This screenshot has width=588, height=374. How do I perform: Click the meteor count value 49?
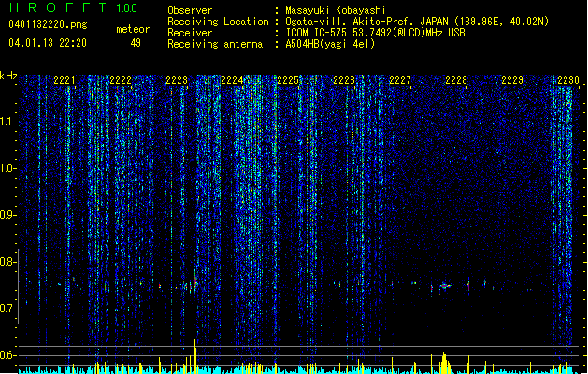[x=136, y=43]
